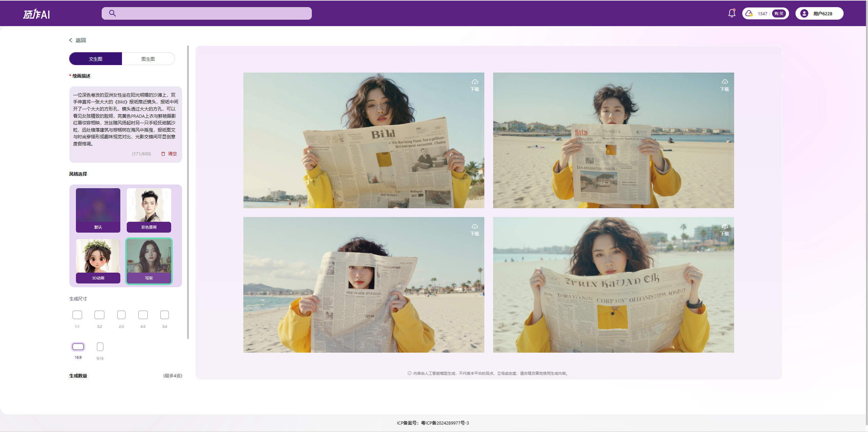Choose the 4:3 size option
Viewport: 868px width, 432px height.
(x=143, y=315)
